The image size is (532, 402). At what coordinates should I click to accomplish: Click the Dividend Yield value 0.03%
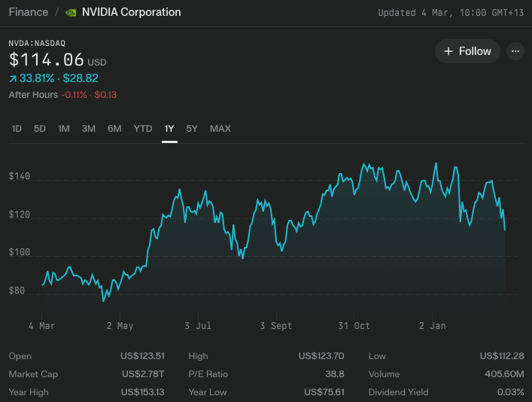pos(511,392)
